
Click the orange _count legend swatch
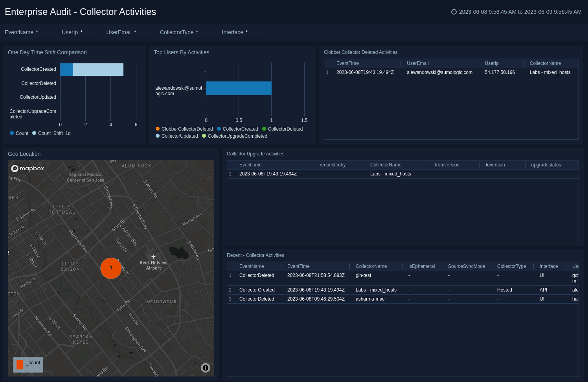tap(20, 365)
